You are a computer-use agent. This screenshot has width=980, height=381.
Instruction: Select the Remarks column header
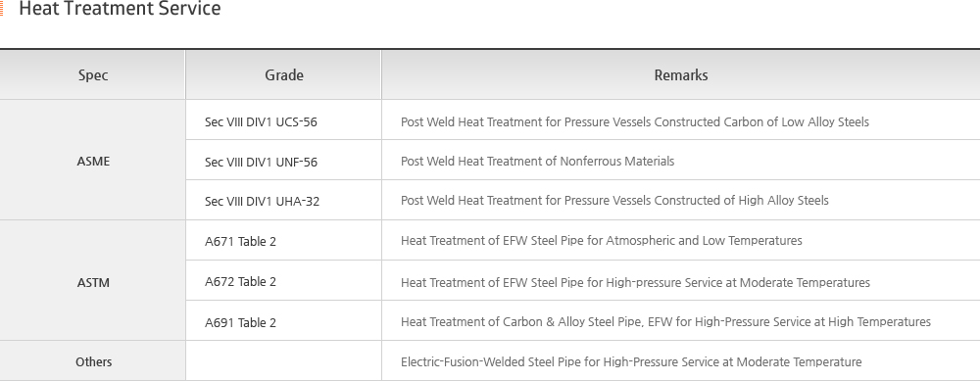[x=681, y=75]
